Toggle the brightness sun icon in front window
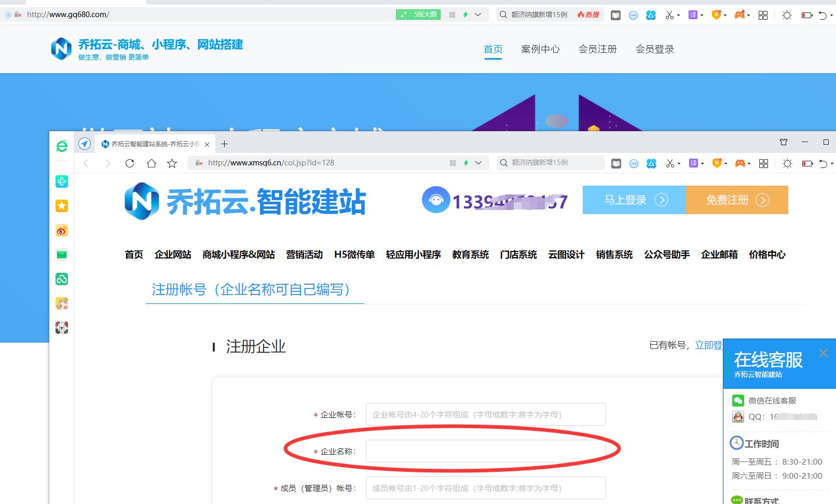 (787, 163)
